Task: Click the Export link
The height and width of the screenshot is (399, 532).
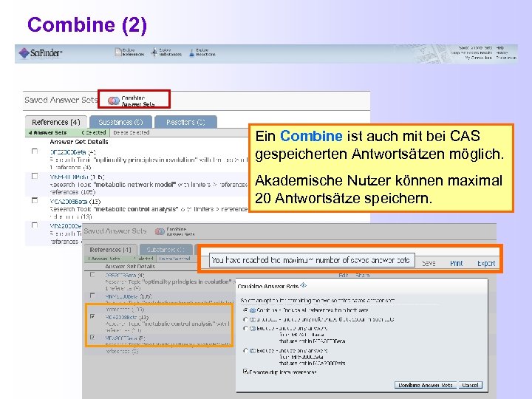Action: [x=486, y=263]
